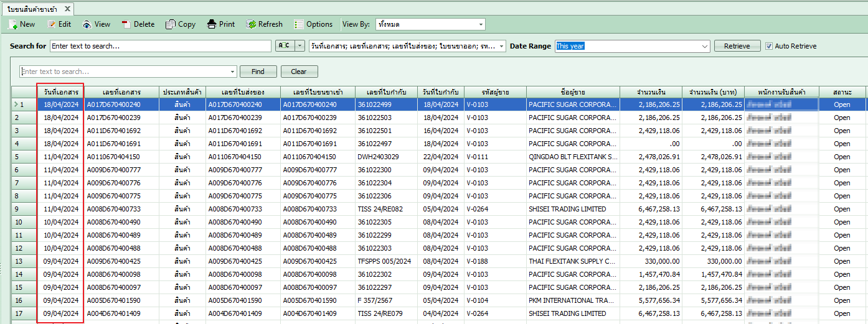Click the Retrieve button
Viewport: 868px width, 324px height.
click(x=737, y=46)
